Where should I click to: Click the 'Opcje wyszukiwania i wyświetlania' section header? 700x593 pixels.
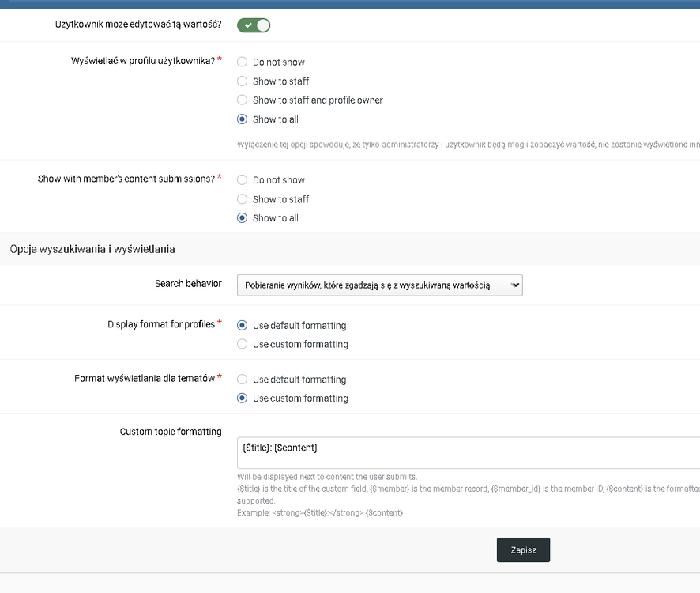coord(92,249)
